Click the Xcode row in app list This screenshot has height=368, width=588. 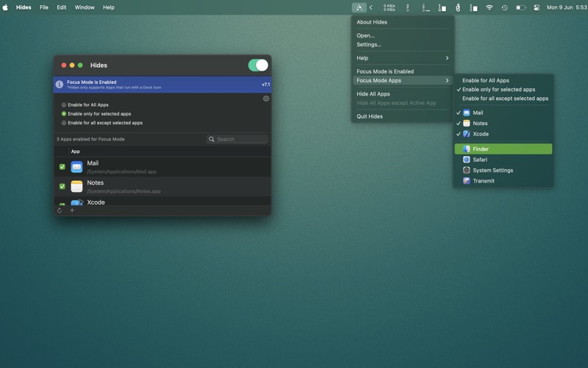[162, 201]
